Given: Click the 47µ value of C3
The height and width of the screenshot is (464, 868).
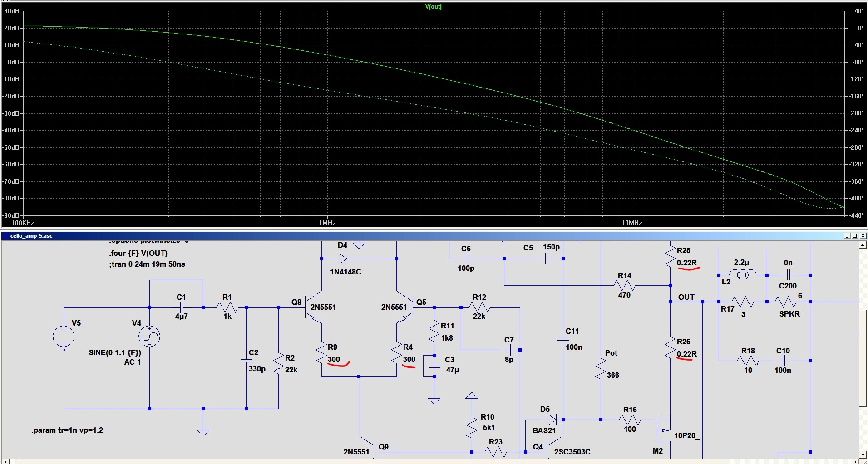Looking at the screenshot, I should tap(452, 370).
